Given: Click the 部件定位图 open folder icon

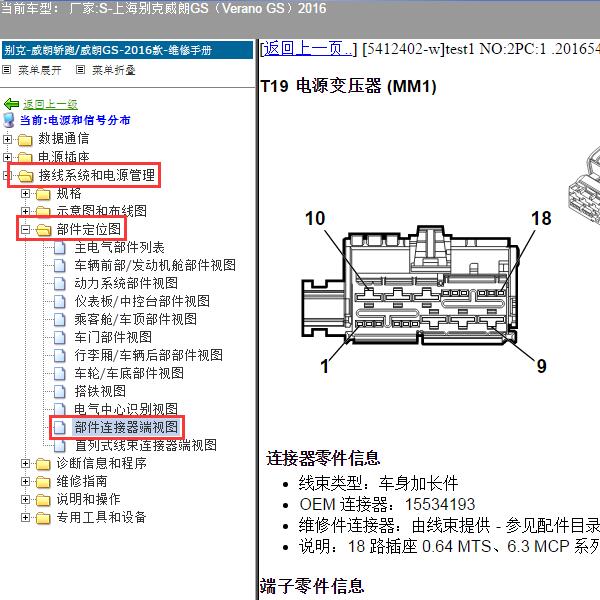Looking at the screenshot, I should (43, 230).
